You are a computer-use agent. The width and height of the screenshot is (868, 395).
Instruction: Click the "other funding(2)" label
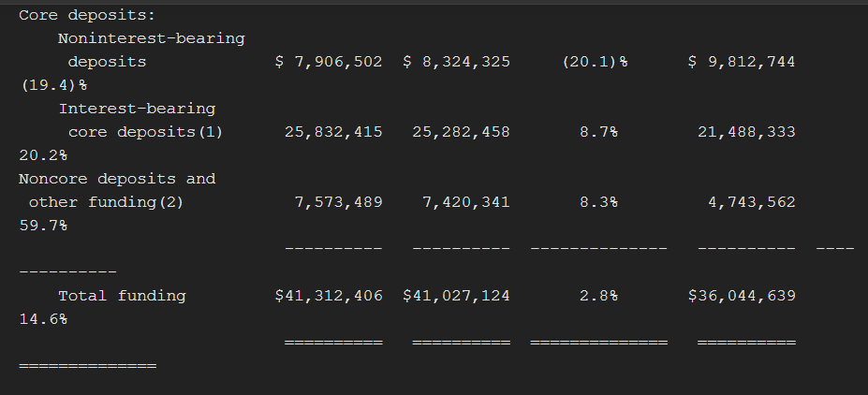pos(106,201)
